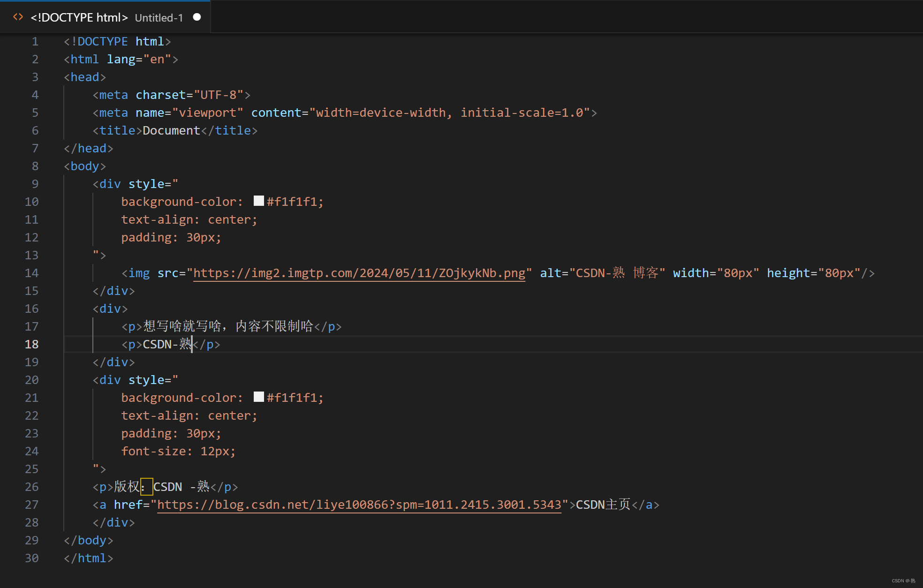Image resolution: width=923 pixels, height=588 pixels.
Task: Click the href attribute on line 27
Action: click(x=128, y=505)
